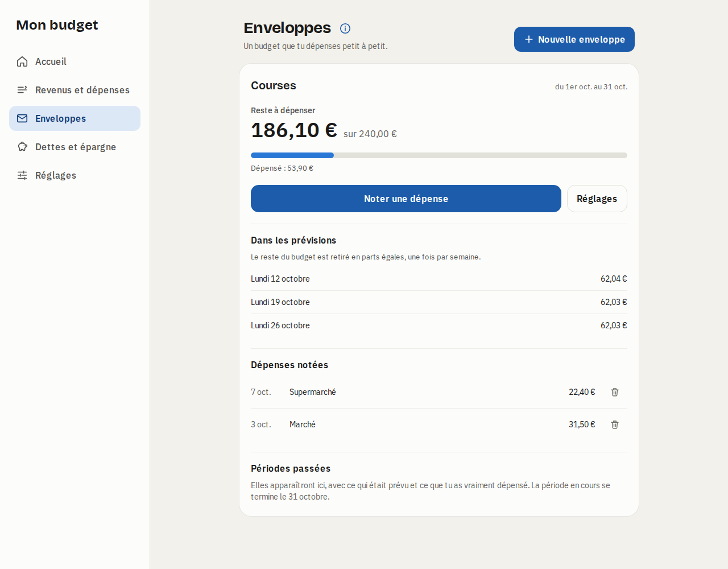The image size is (728, 569).
Task: Create a Nouvelle enveloppe
Action: (574, 39)
